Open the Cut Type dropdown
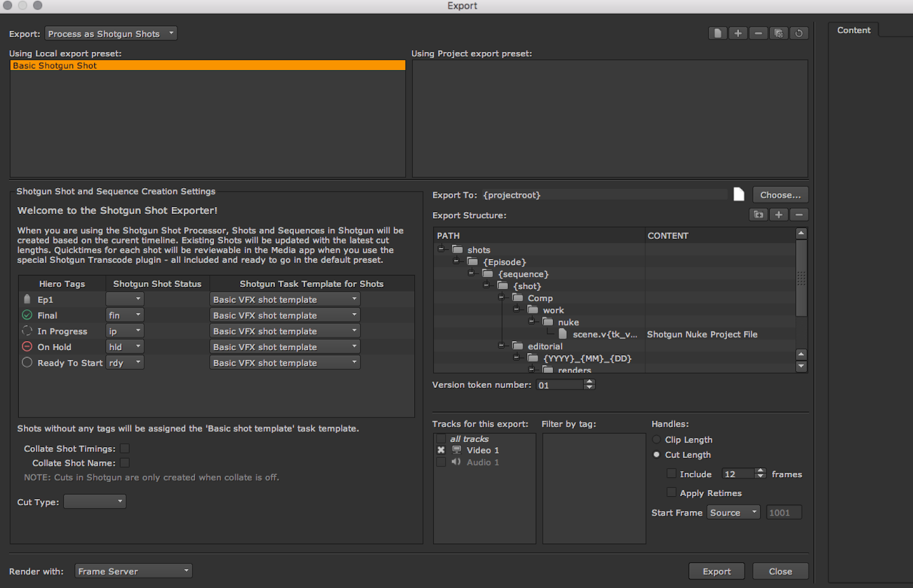The image size is (913, 588). [95, 501]
